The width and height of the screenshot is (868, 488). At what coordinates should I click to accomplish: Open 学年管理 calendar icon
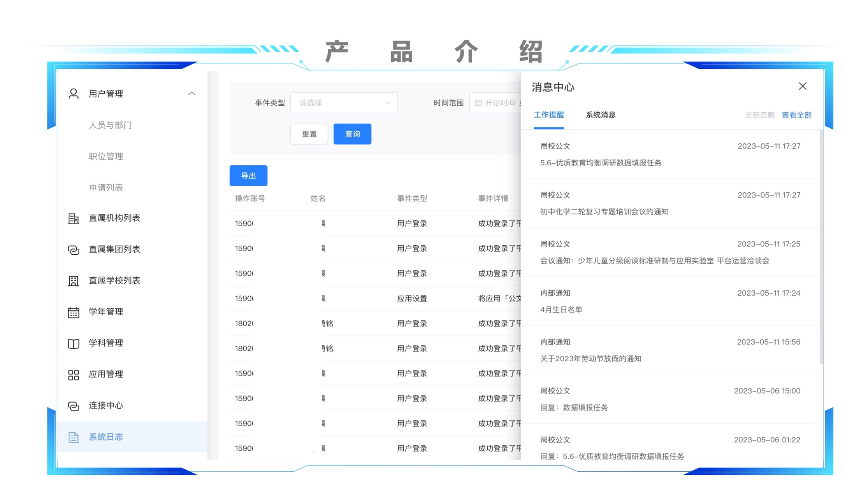point(73,312)
